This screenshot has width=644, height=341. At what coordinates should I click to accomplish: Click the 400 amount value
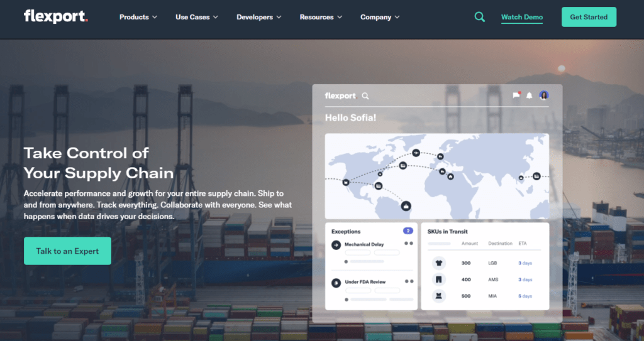pyautogui.click(x=466, y=279)
